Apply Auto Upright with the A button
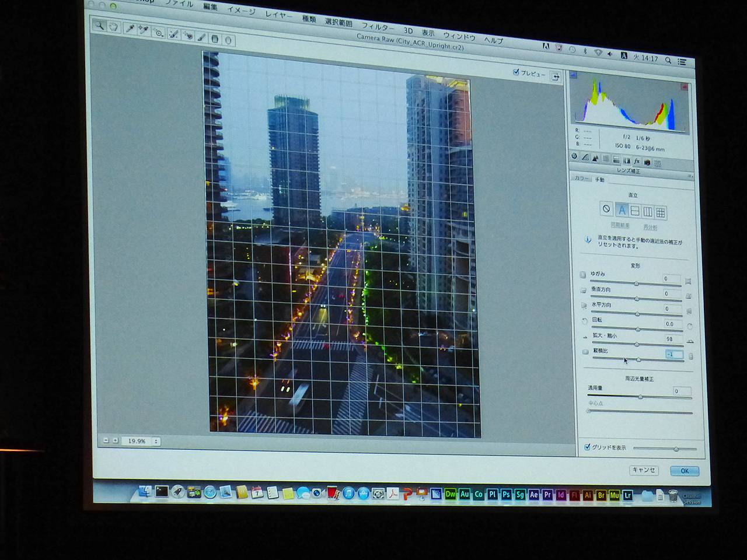Screen dimensions: 747x560 (622, 210)
